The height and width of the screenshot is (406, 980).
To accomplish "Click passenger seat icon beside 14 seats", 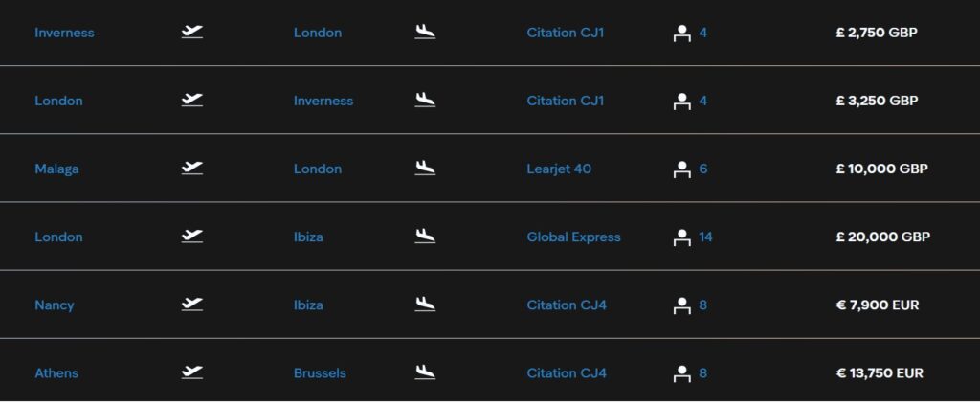I will point(681,237).
